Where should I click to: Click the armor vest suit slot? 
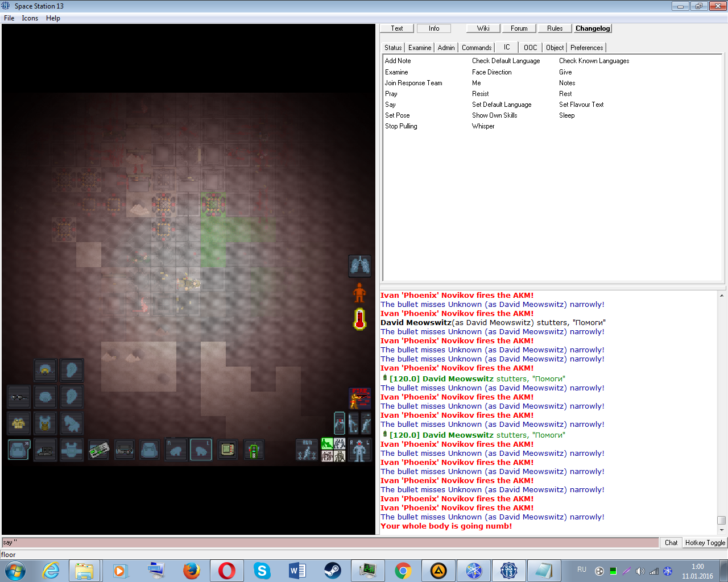point(45,423)
